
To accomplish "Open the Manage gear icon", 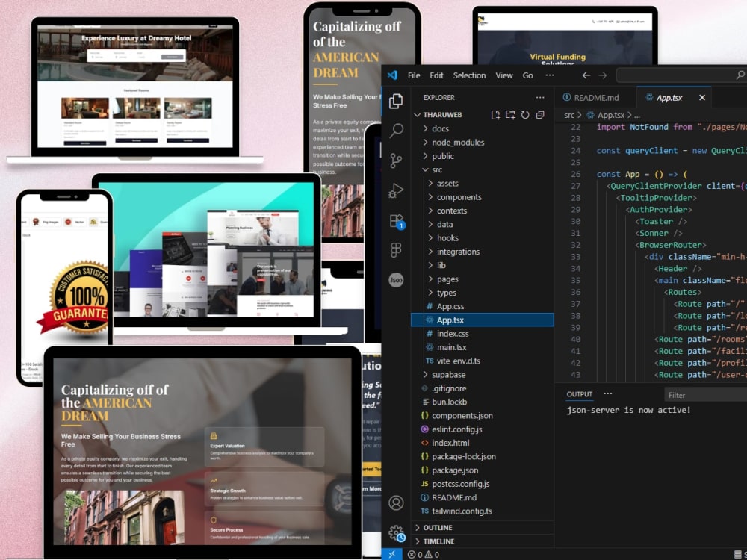I will tap(397, 533).
